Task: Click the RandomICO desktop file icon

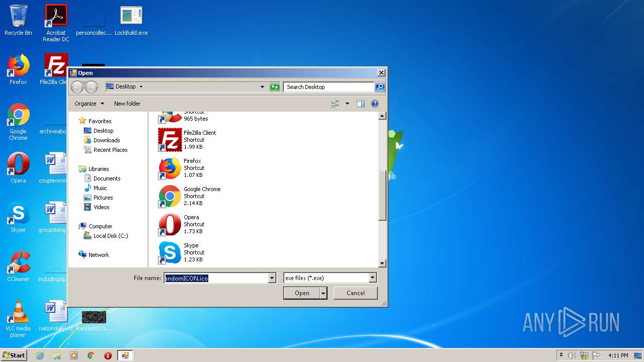Action: pos(94,321)
